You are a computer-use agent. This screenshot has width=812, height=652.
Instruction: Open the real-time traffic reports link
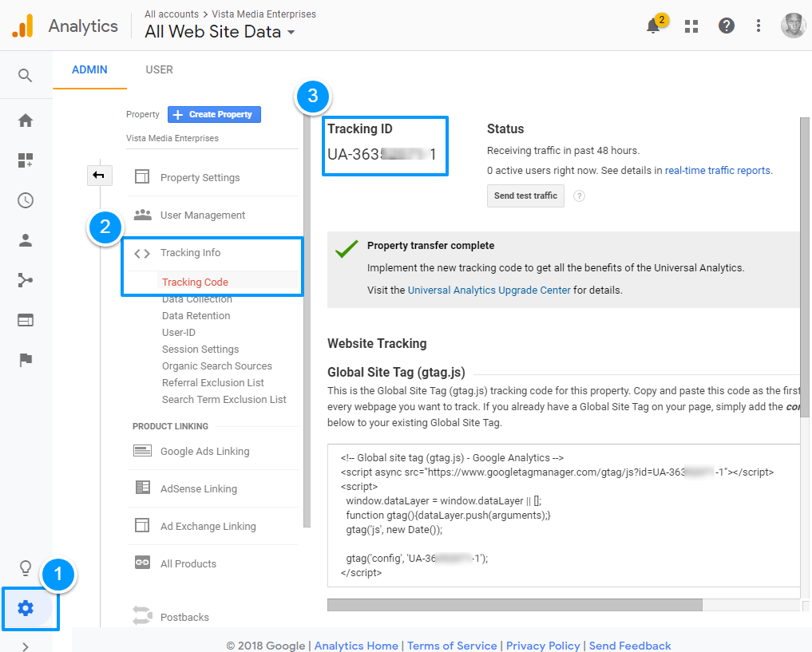coord(718,170)
